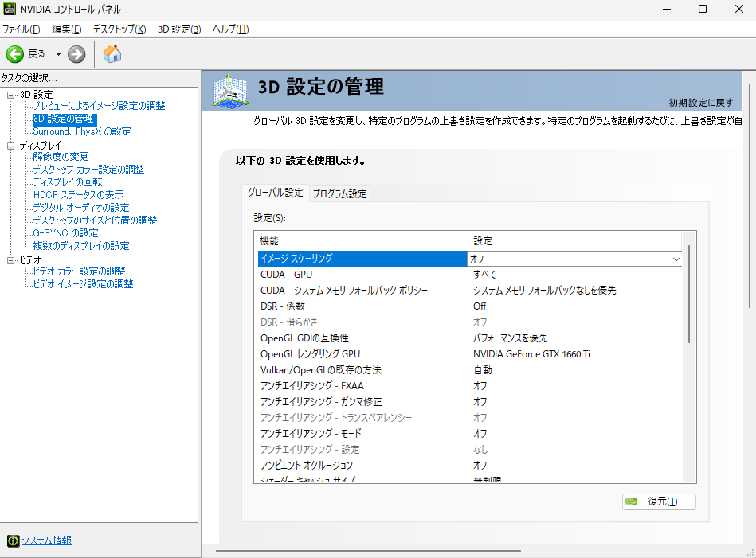The image size is (756, 558).
Task: Select OpenGL GDIの互換性 row
Action: pyautogui.click(x=470, y=338)
